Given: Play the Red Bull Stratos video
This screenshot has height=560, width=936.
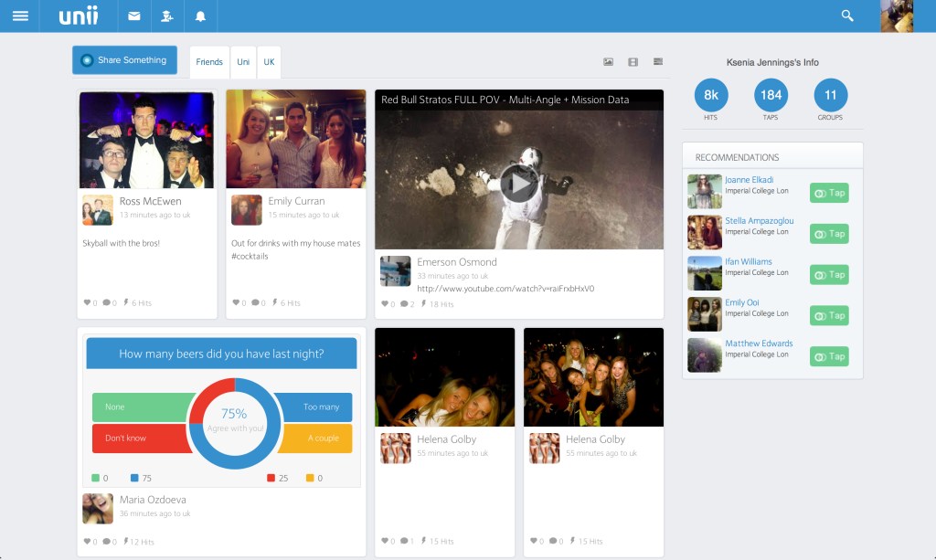Looking at the screenshot, I should 519,184.
